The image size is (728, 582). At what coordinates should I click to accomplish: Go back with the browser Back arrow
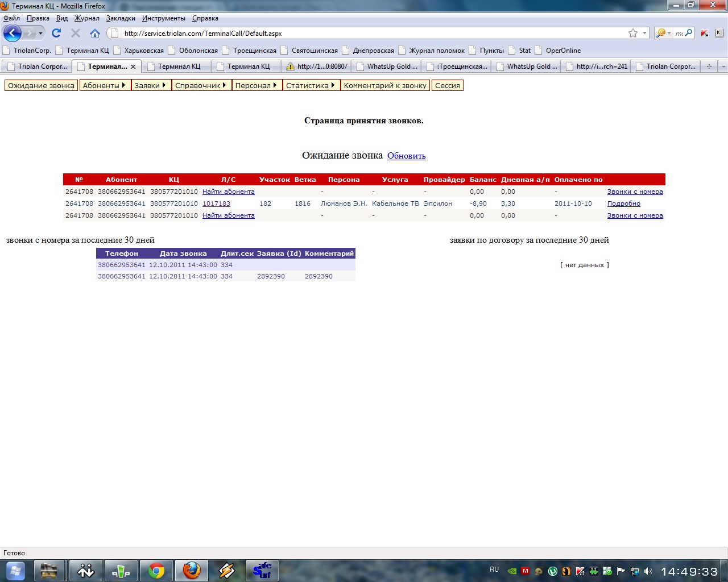(x=13, y=33)
